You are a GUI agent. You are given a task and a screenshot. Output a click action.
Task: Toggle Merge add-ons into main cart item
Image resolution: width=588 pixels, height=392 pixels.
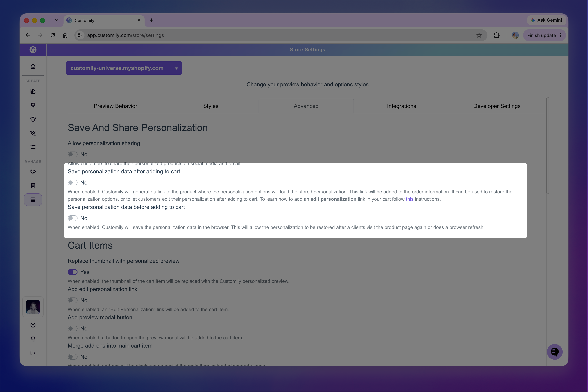click(72, 357)
